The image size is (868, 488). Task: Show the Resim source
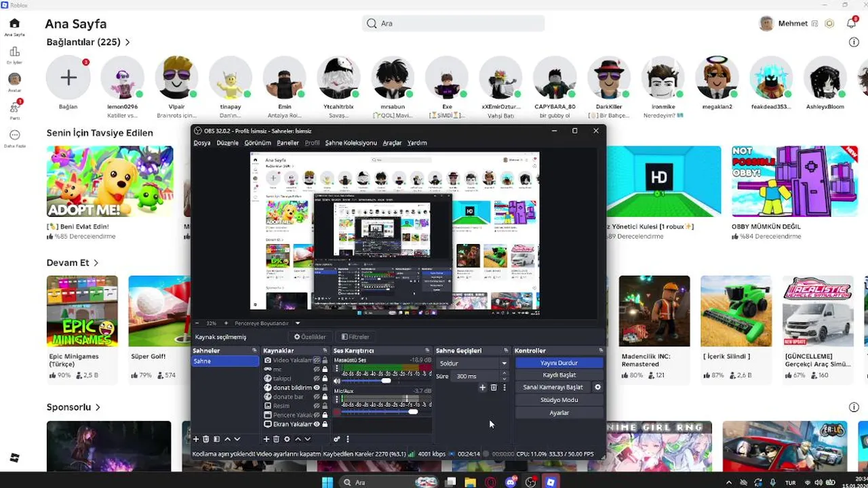pos(317,406)
